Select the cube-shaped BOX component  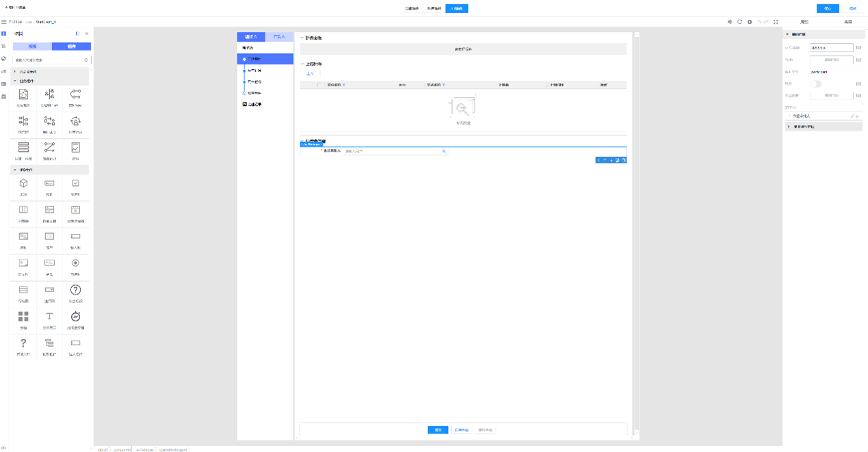pos(23,183)
